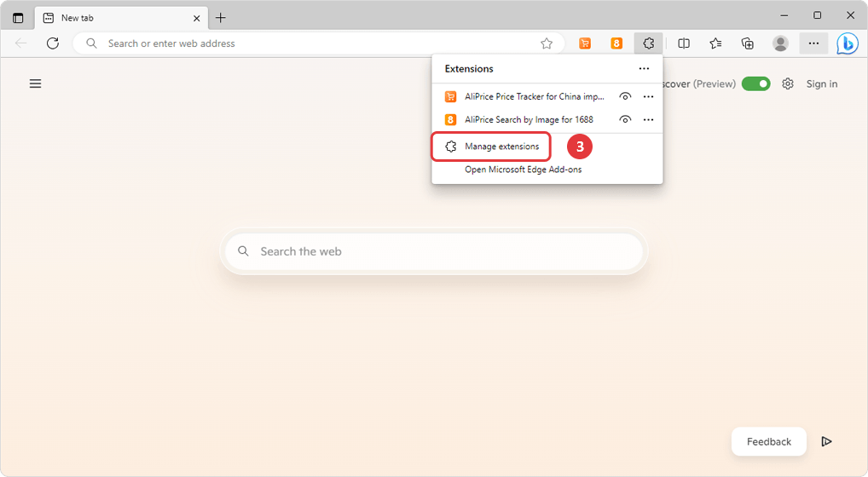Open Settings and more ellipsis menu
The height and width of the screenshot is (477, 868).
[813, 43]
